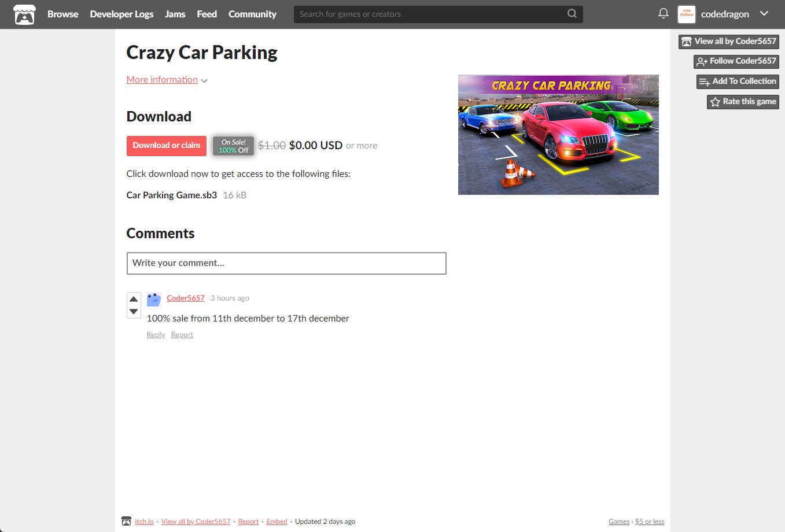Screen dimensions: 785x532
Task: Open the Feed page
Action: (207, 14)
